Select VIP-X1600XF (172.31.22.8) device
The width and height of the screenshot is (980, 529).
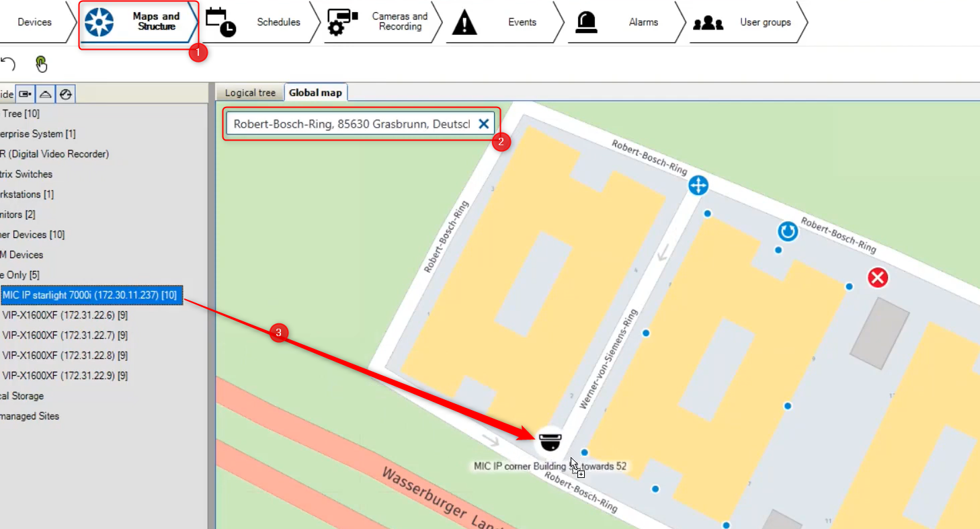[65, 356]
